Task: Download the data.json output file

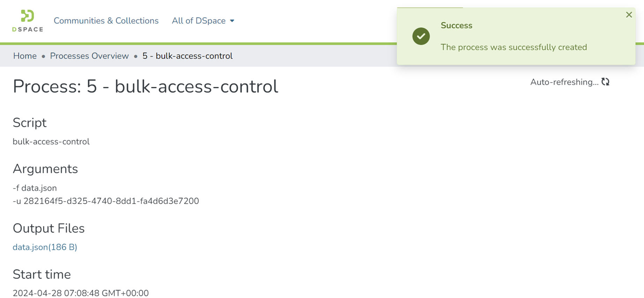Action: tap(45, 247)
